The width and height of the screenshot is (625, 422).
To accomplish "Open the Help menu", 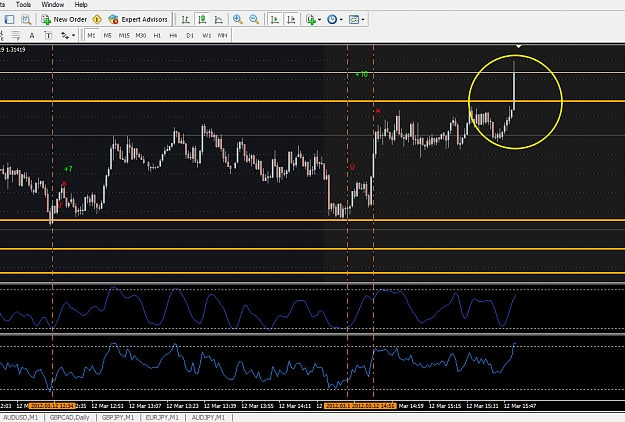I will pos(81,5).
